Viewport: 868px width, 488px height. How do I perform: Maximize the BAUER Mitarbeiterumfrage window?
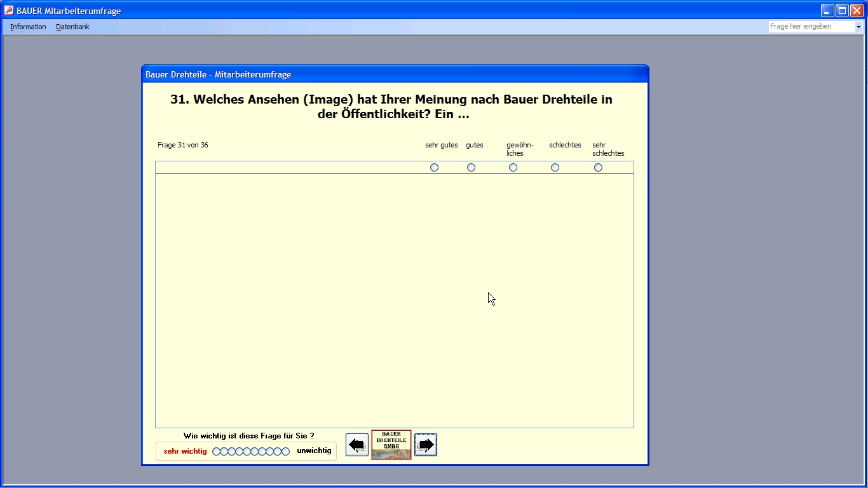point(842,10)
